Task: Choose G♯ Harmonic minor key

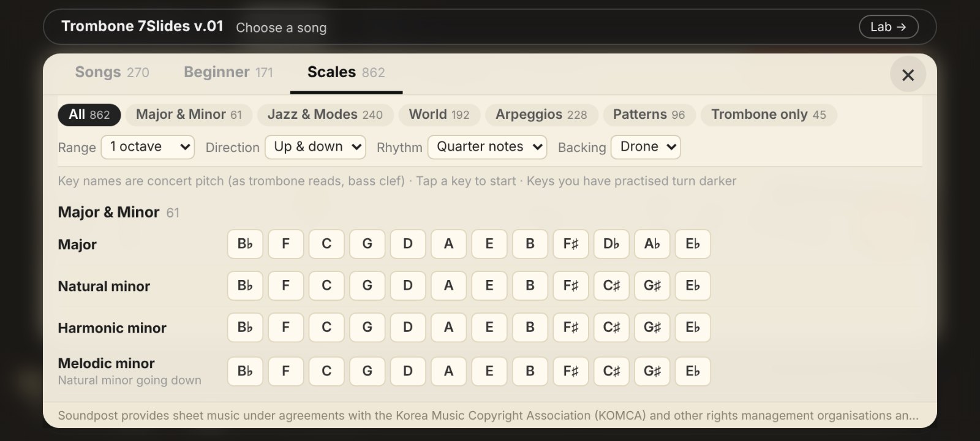Action: 652,327
